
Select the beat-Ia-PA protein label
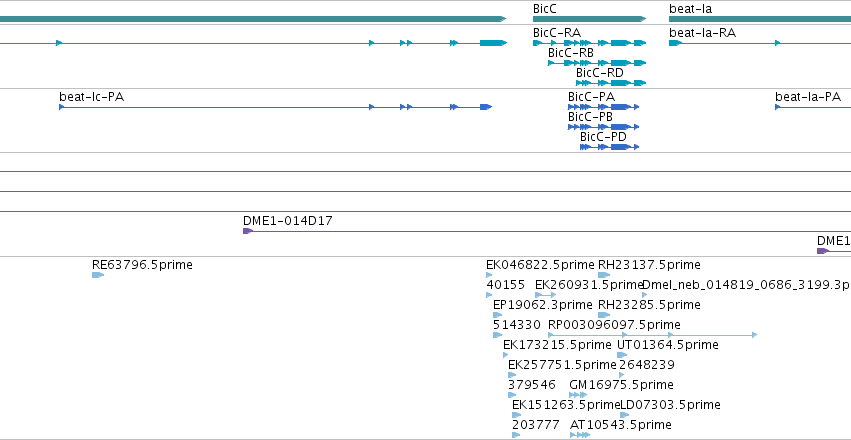(808, 97)
